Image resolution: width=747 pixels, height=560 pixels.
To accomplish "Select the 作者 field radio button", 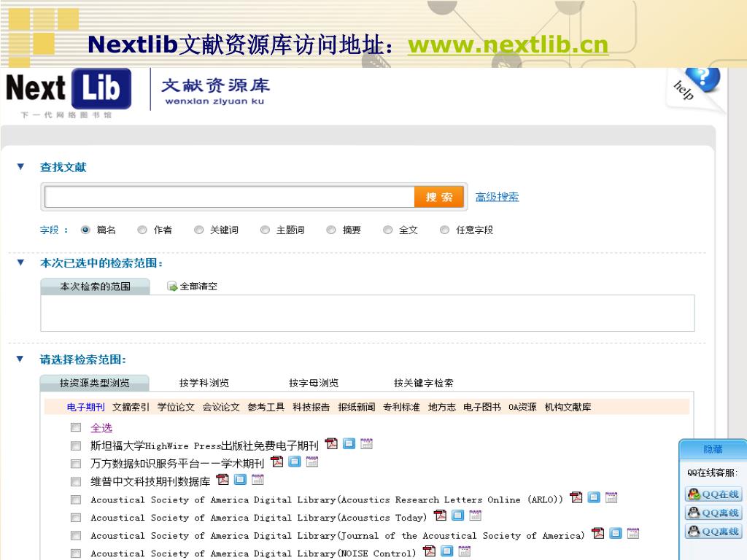I will 142,230.
